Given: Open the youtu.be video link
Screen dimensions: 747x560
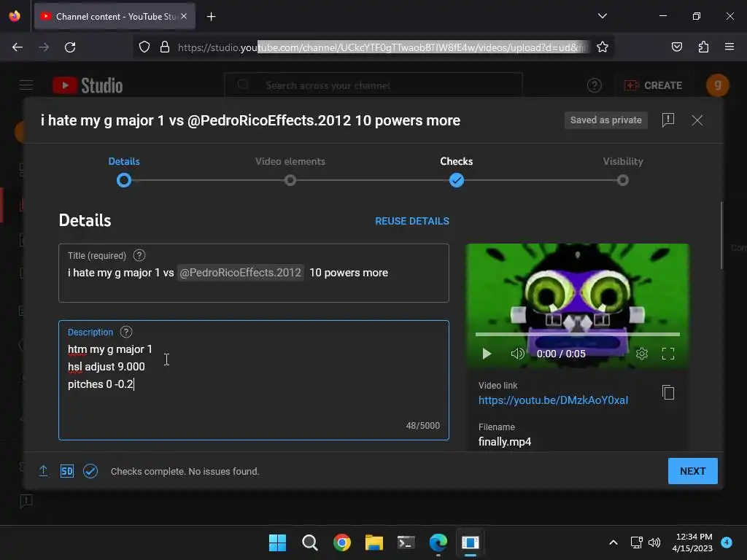Looking at the screenshot, I should click(x=553, y=400).
